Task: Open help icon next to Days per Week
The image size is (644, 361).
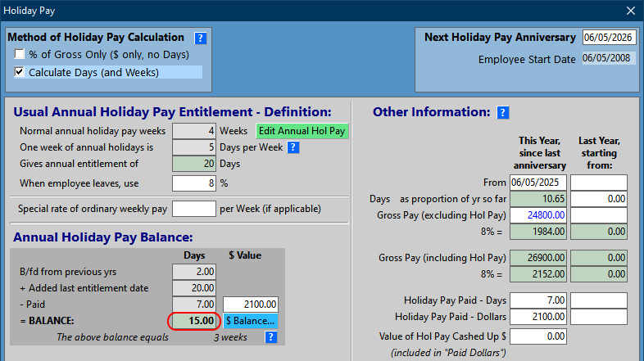Action: pos(293,147)
